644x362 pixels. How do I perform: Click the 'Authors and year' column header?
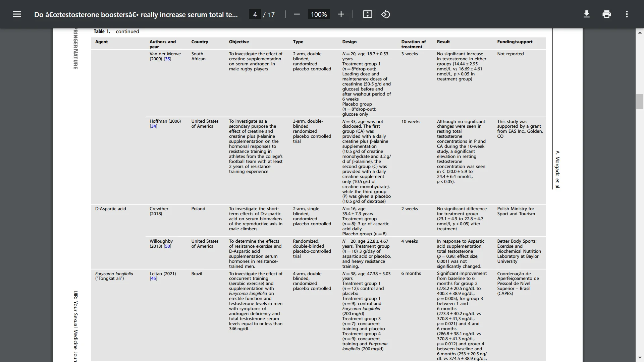click(163, 44)
